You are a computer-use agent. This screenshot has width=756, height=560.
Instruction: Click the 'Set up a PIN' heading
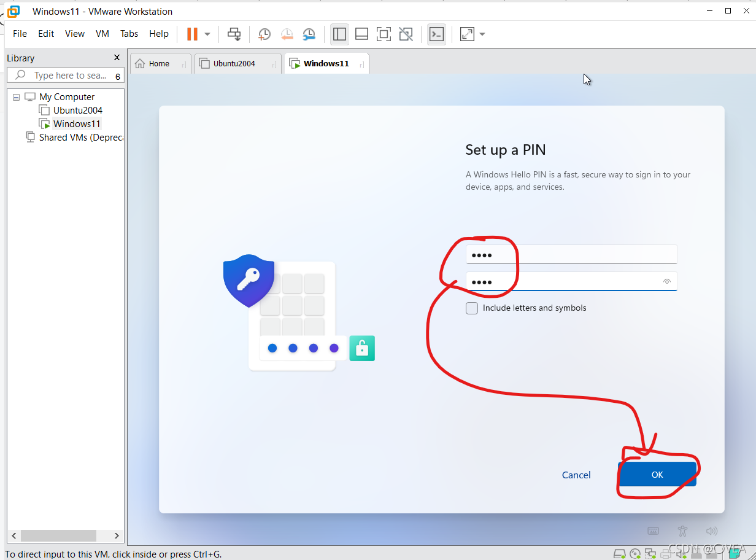(506, 150)
